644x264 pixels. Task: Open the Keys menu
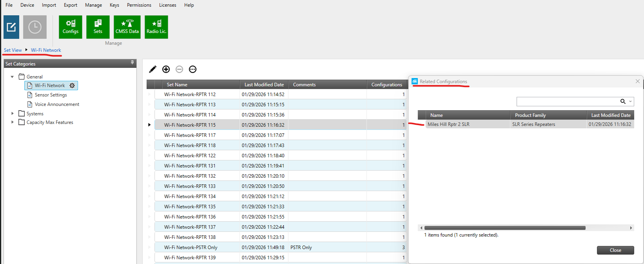(115, 5)
